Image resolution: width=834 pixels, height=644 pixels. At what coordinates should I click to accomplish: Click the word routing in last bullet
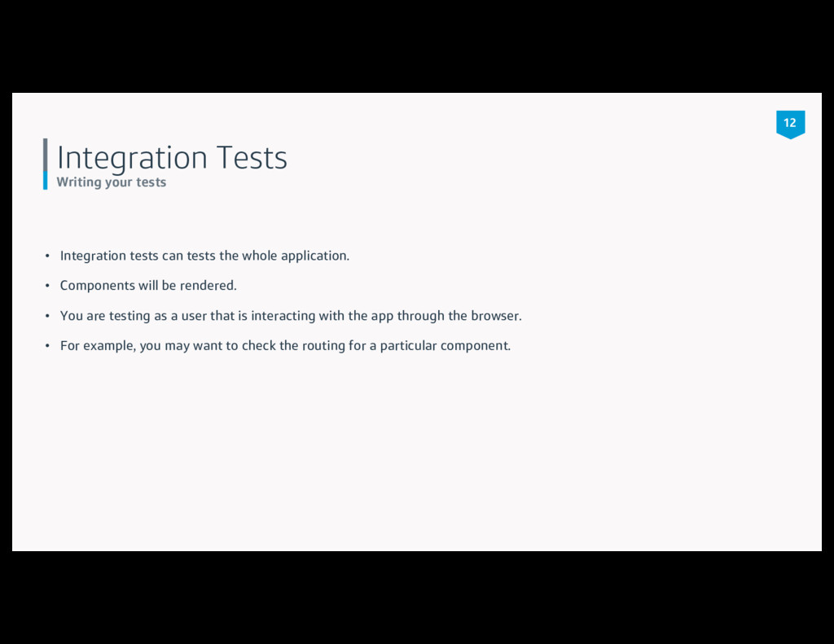323,346
